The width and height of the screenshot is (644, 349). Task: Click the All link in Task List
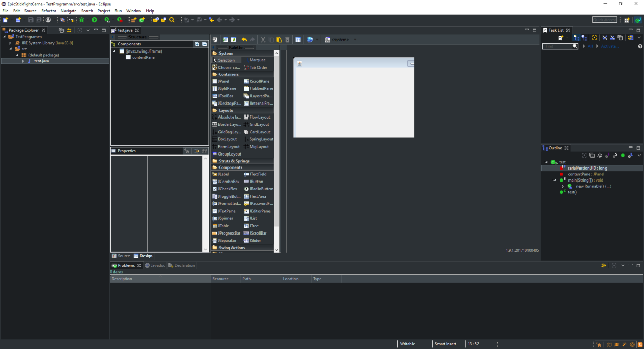pyautogui.click(x=590, y=46)
